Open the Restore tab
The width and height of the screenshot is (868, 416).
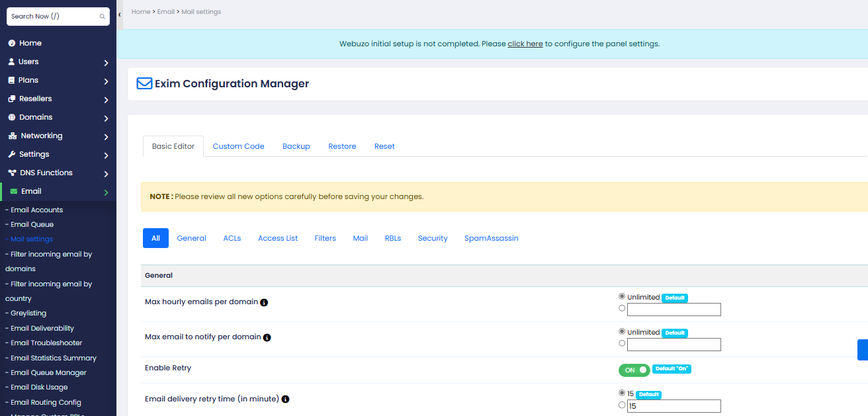click(342, 146)
